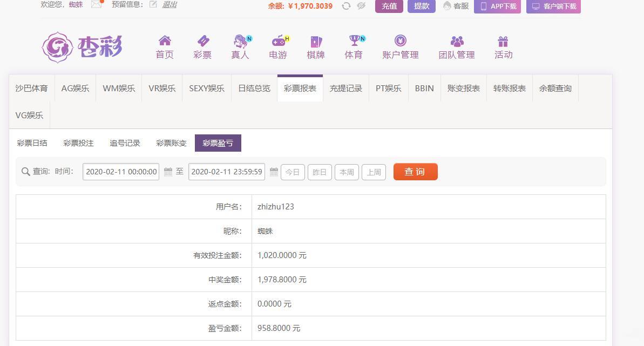The width and height of the screenshot is (644, 346).
Task: Open the 棋牌 card games icon
Action: click(x=315, y=42)
